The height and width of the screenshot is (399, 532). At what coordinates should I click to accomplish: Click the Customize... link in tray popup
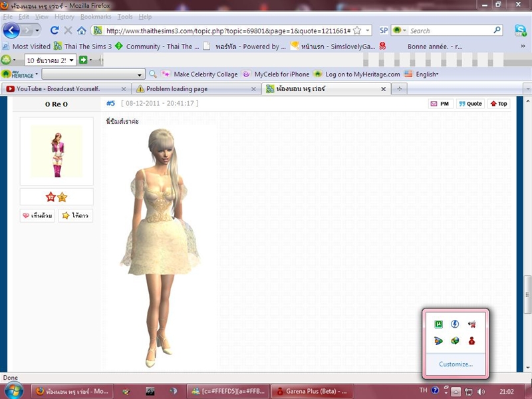(x=456, y=364)
